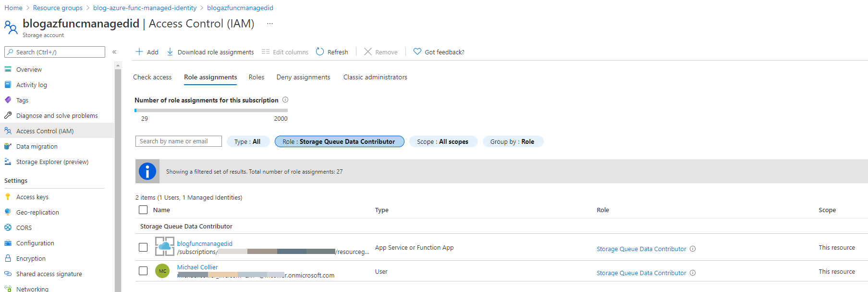
Task: Click the Configuration icon
Action: tap(8, 243)
